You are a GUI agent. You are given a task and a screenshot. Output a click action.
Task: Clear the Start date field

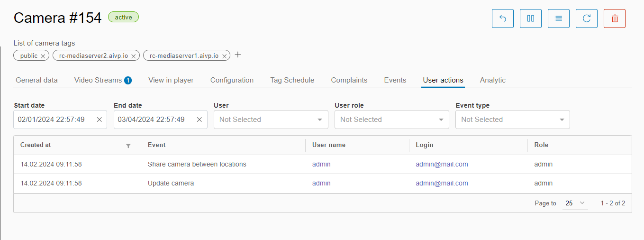tap(100, 120)
